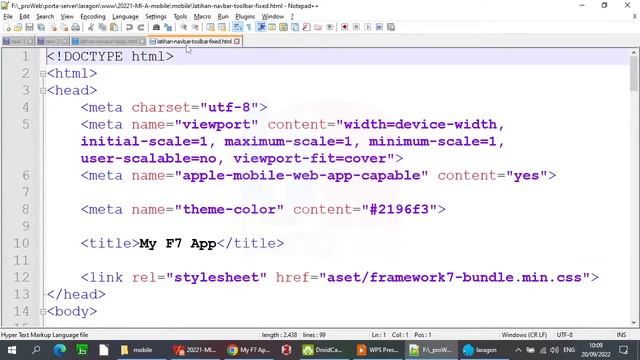Screen dimensions: 640x360
Task: Click the Zoom Out toolbar icon
Action: tap(195, 27)
